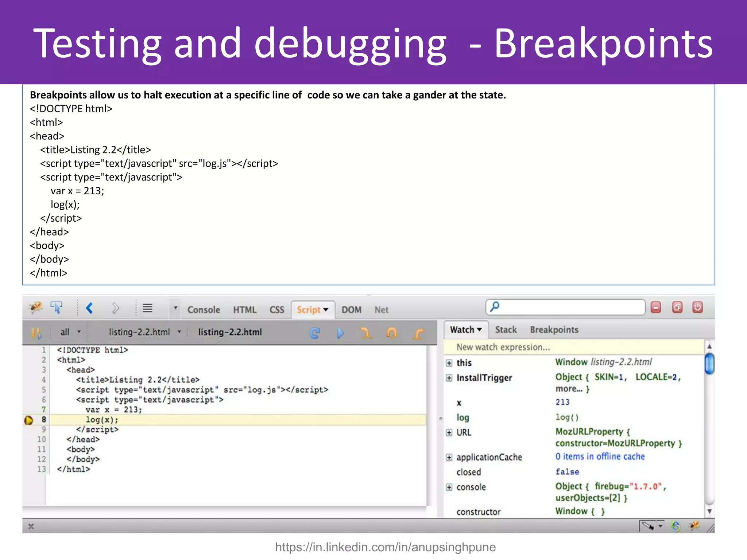Click the watch panel vertical scrollbar thumb

pyautogui.click(x=709, y=364)
